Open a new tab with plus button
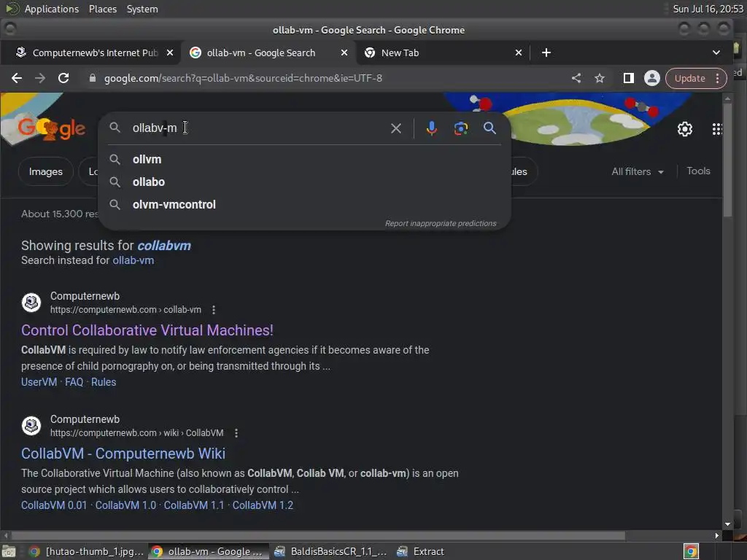Viewport: 747px width, 560px height. tap(546, 52)
